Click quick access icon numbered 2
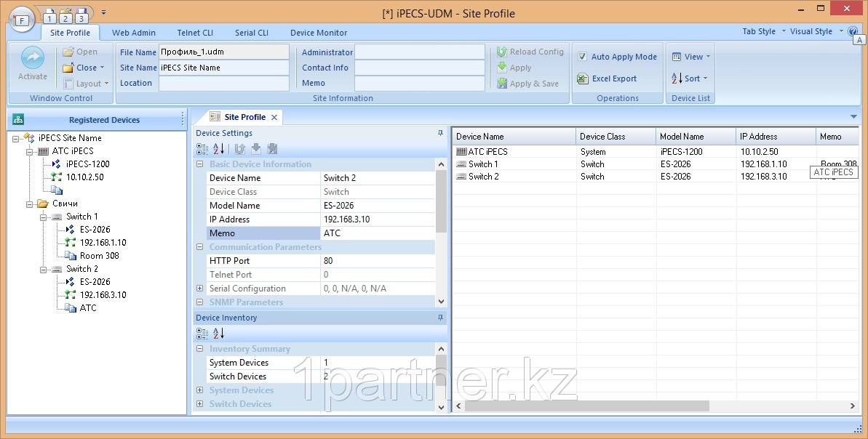The width and height of the screenshot is (868, 439). click(x=65, y=15)
